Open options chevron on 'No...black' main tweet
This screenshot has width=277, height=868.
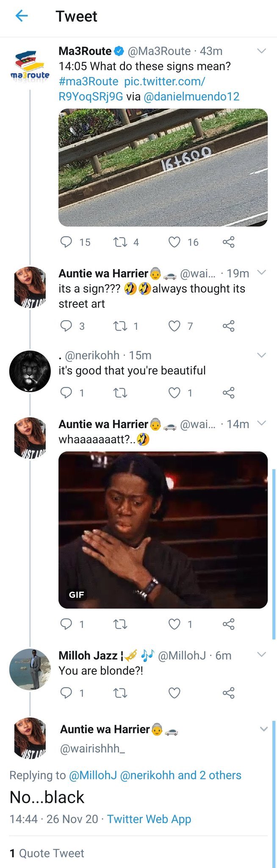coord(263,729)
